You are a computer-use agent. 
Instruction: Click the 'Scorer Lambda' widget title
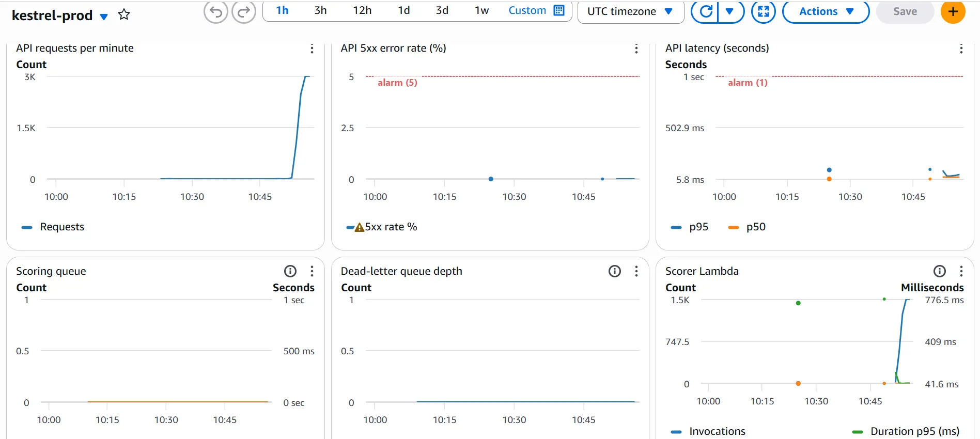coord(702,271)
